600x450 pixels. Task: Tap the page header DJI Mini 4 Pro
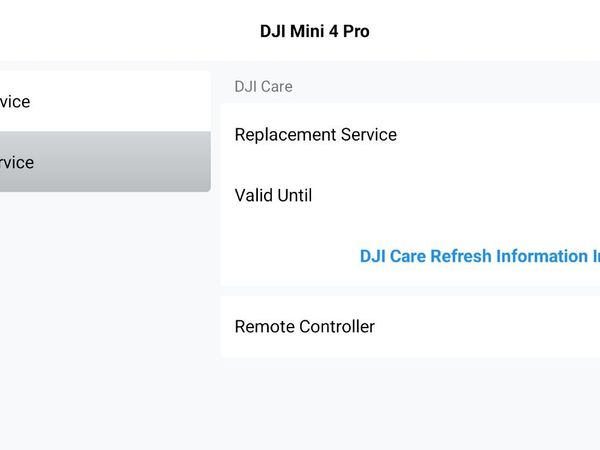[314, 31]
